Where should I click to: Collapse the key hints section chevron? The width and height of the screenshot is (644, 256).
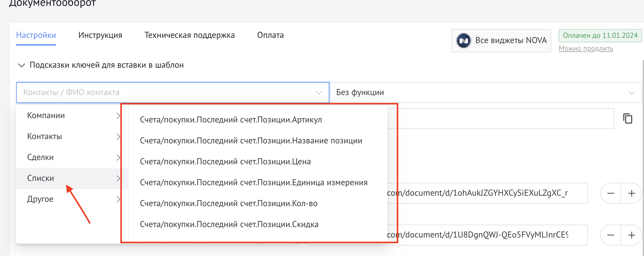tap(22, 65)
